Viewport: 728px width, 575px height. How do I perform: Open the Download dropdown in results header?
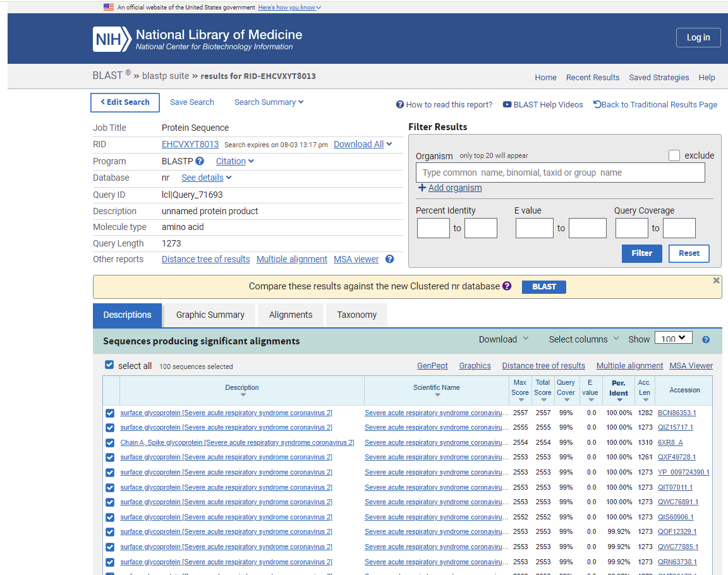[504, 339]
